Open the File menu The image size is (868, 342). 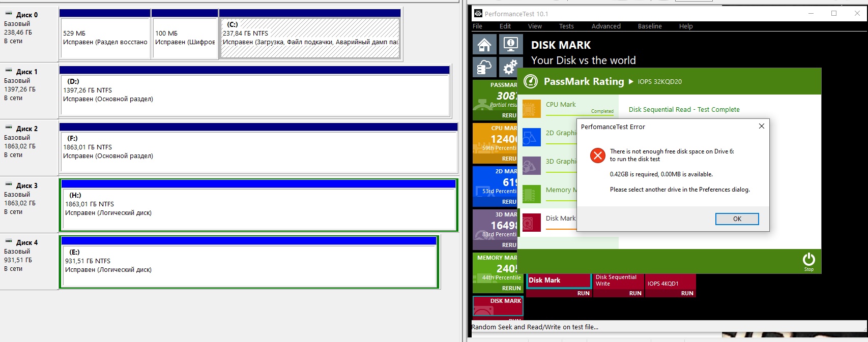coord(477,26)
